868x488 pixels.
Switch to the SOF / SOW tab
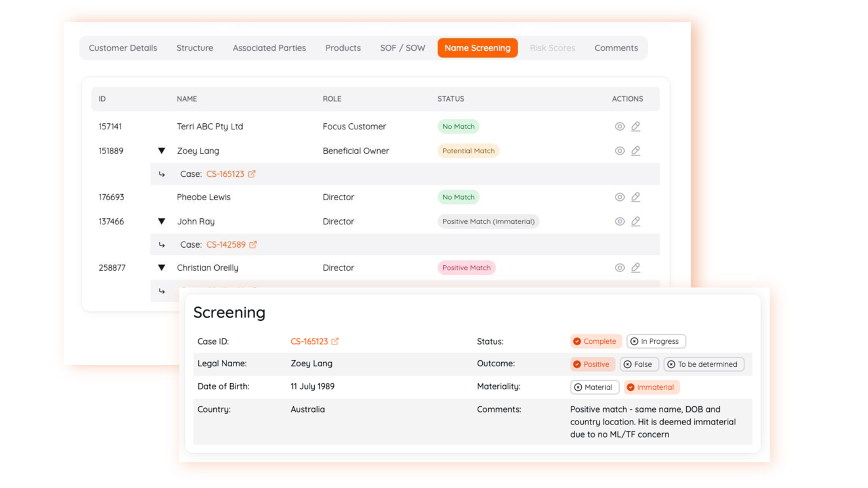[403, 48]
